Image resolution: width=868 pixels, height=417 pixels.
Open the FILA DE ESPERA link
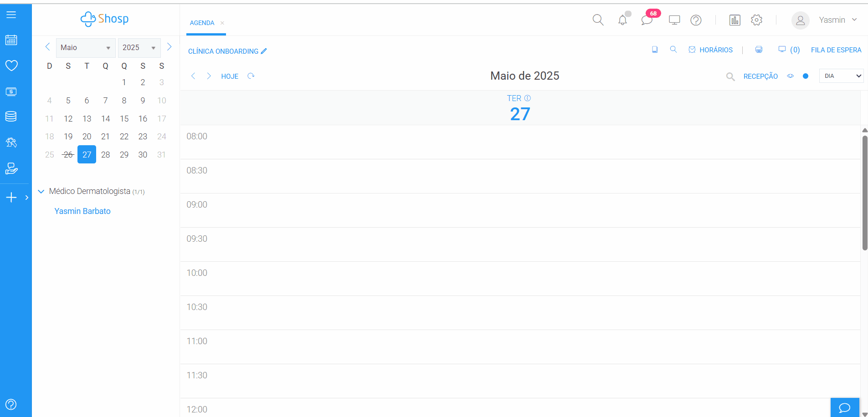coord(836,50)
